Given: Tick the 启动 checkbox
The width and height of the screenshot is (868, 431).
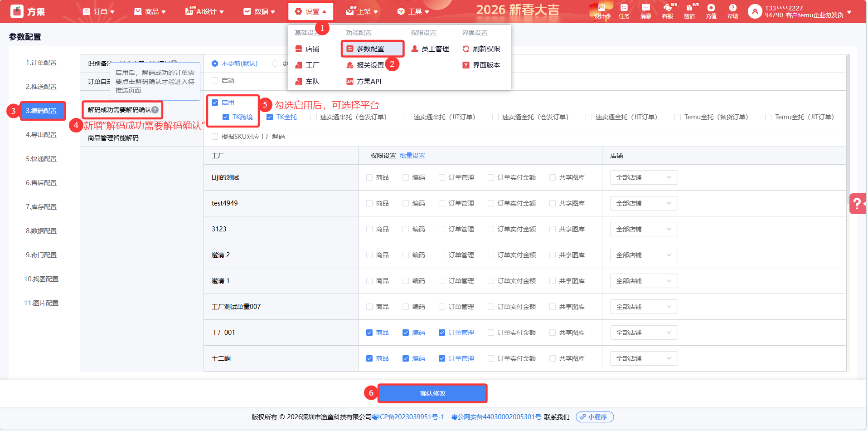Looking at the screenshot, I should (x=215, y=80).
